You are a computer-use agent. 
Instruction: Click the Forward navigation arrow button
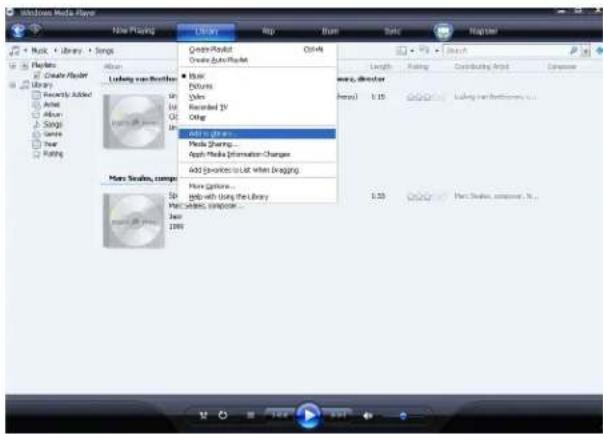click(35, 29)
